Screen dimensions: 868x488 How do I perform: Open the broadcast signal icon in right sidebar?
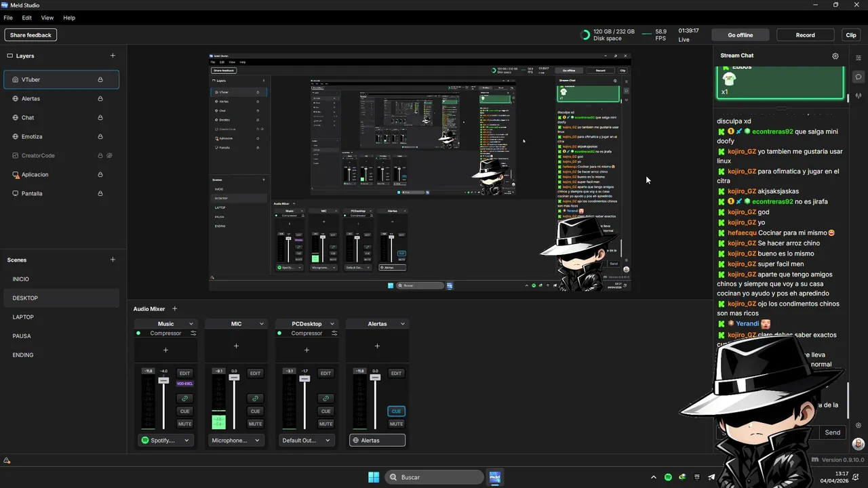(x=859, y=96)
